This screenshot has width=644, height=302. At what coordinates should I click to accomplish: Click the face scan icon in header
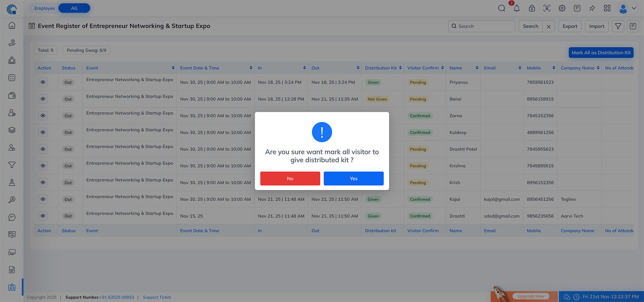coord(547,8)
